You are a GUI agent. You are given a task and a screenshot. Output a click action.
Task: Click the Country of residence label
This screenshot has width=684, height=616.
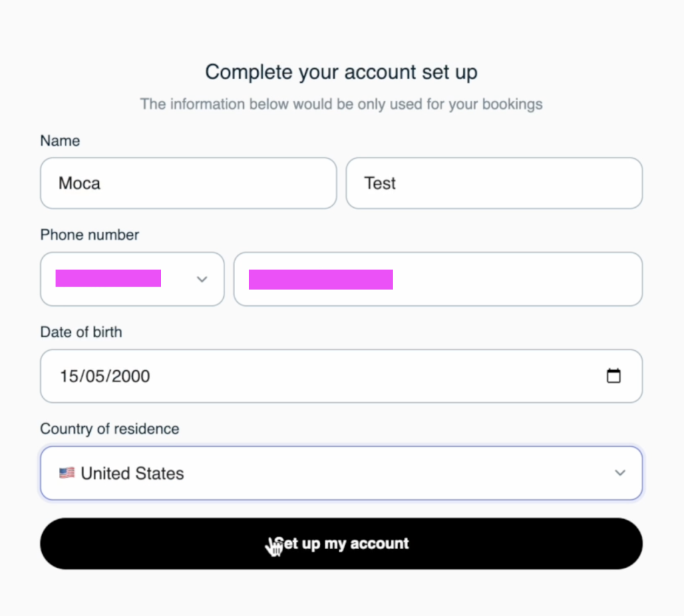(x=110, y=429)
